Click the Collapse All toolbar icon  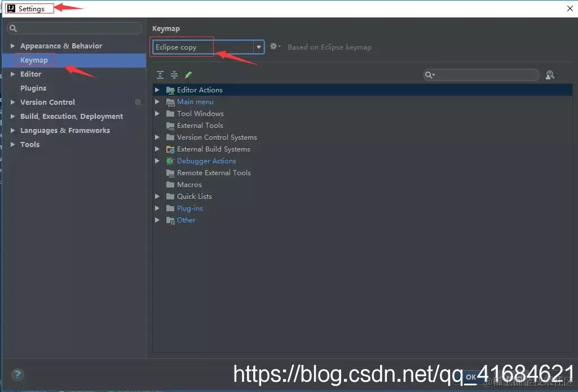pyautogui.click(x=174, y=75)
